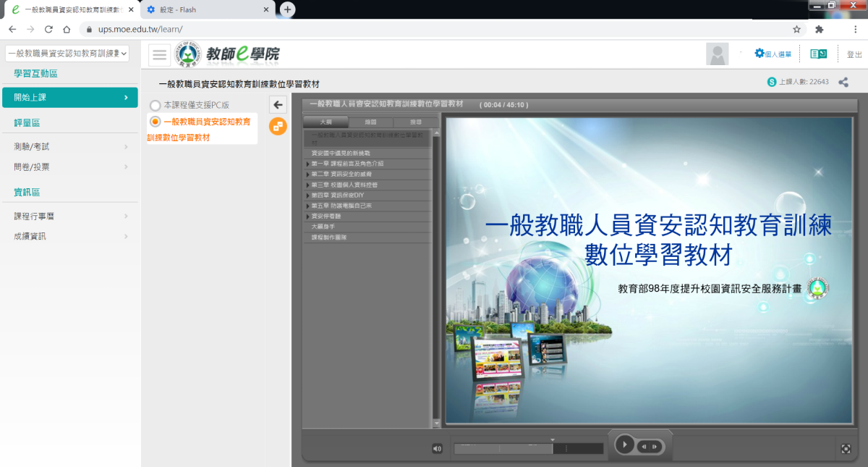Switch to the 縮圖 tab in the player
The height and width of the screenshot is (467, 868).
tap(370, 122)
